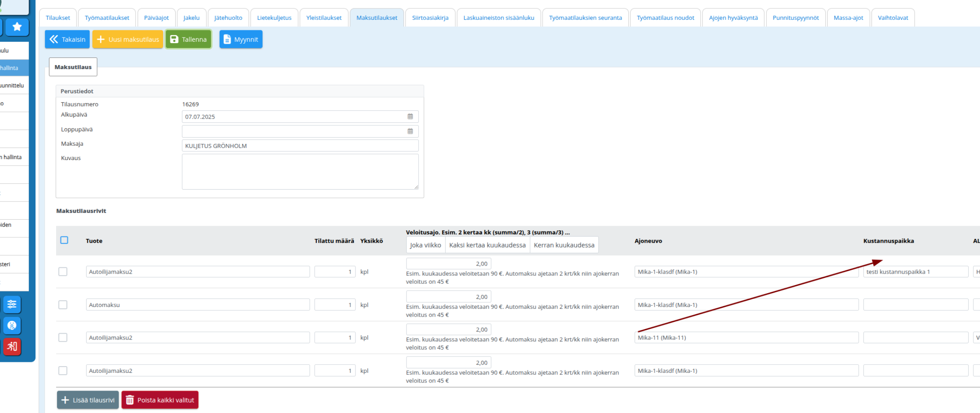Open the Siirtoasiakirja tab
This screenshot has height=413, width=980.
click(430, 18)
